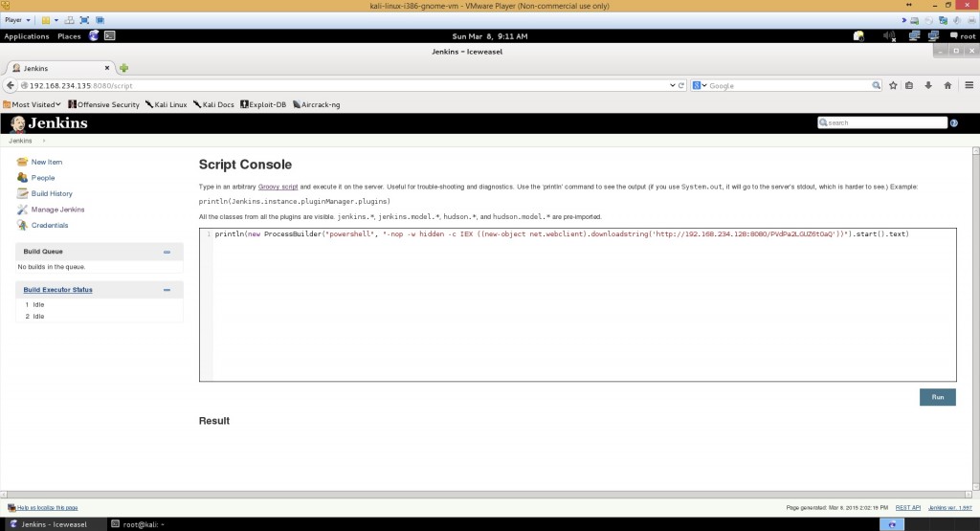Click New Item link

point(47,162)
